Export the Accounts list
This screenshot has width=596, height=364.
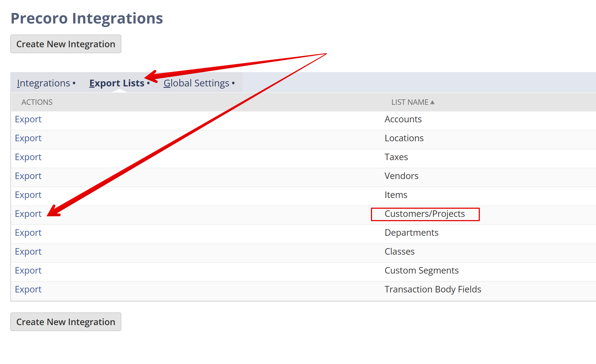pos(28,119)
